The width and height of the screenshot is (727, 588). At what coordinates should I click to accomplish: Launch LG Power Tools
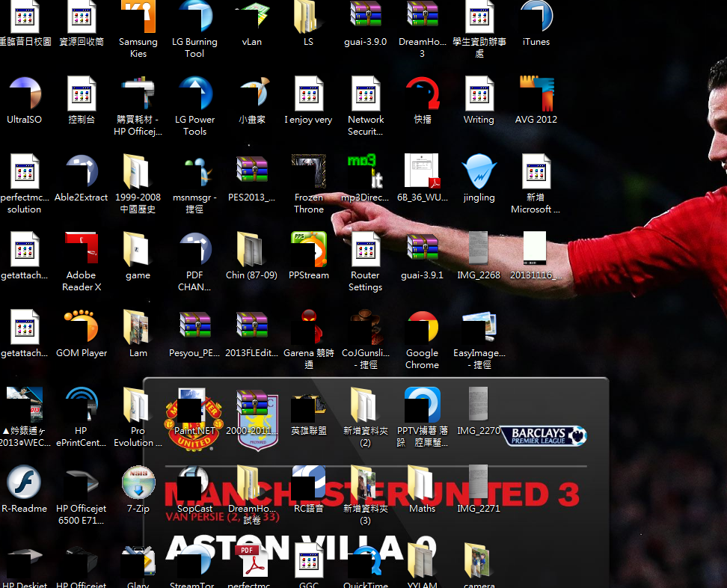pos(194,94)
